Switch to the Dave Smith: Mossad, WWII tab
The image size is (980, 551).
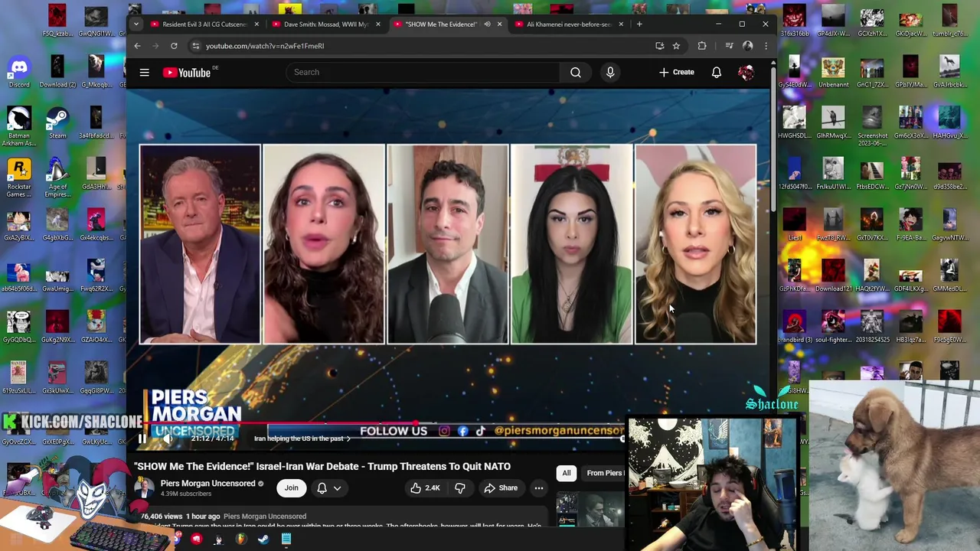[326, 24]
